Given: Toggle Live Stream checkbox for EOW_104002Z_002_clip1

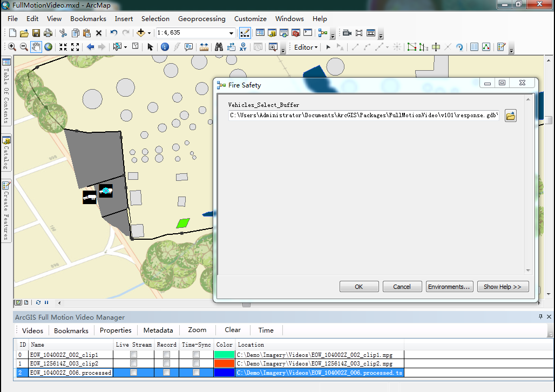Looking at the screenshot, I should (x=133, y=354).
